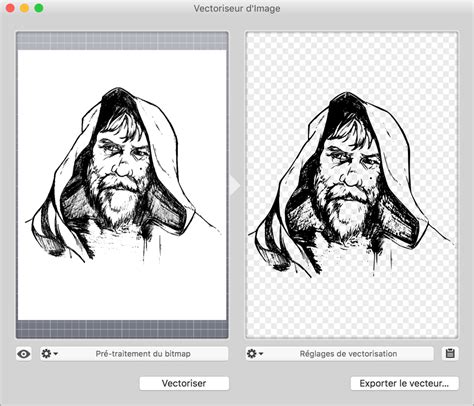Select the source bitmap preview image
Image resolution: width=474 pixels, height=406 pixels.
pyautogui.click(x=122, y=185)
